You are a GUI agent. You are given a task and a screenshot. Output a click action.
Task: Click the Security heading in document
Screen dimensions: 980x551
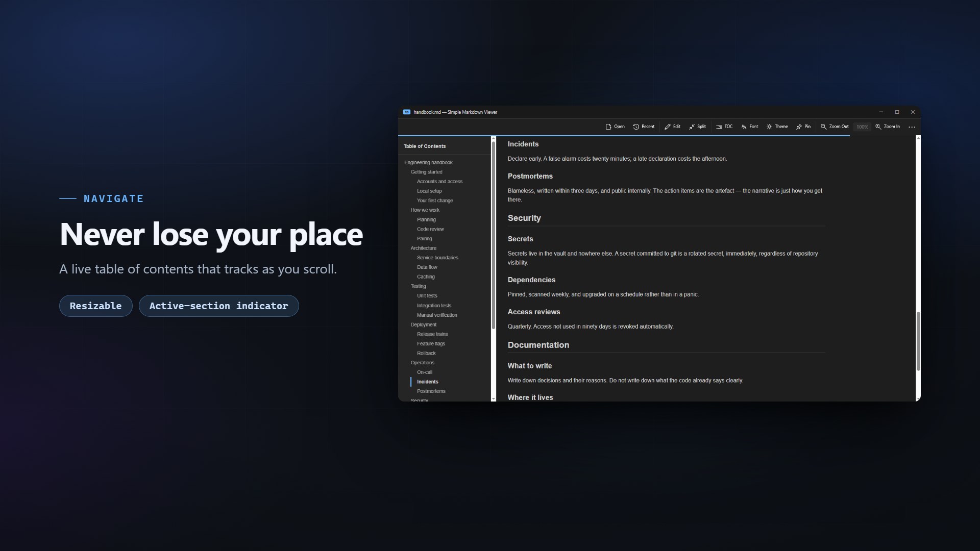524,218
